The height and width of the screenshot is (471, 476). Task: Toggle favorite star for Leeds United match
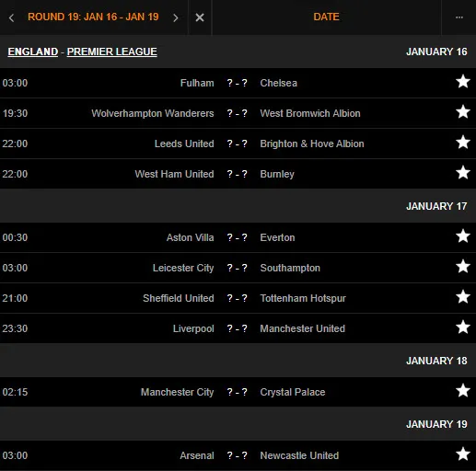[463, 143]
